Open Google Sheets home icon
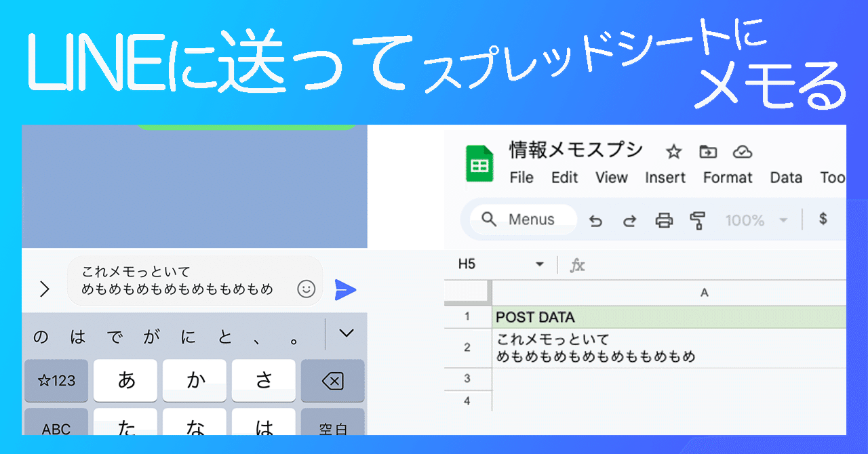 (479, 164)
